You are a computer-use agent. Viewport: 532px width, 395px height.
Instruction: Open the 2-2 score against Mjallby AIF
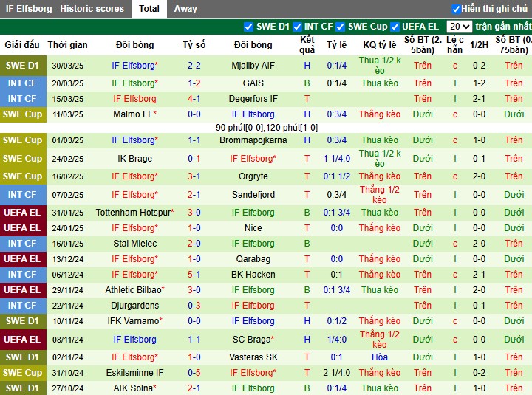(194, 66)
